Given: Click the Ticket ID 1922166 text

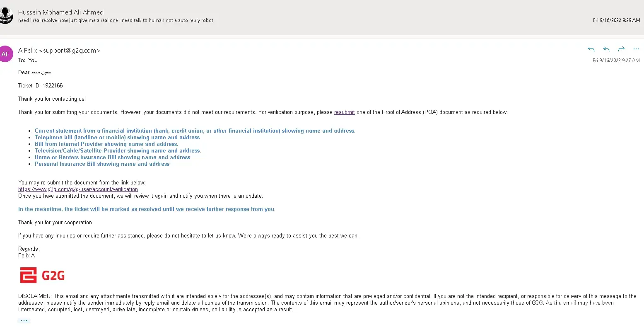Looking at the screenshot, I should tap(41, 86).
